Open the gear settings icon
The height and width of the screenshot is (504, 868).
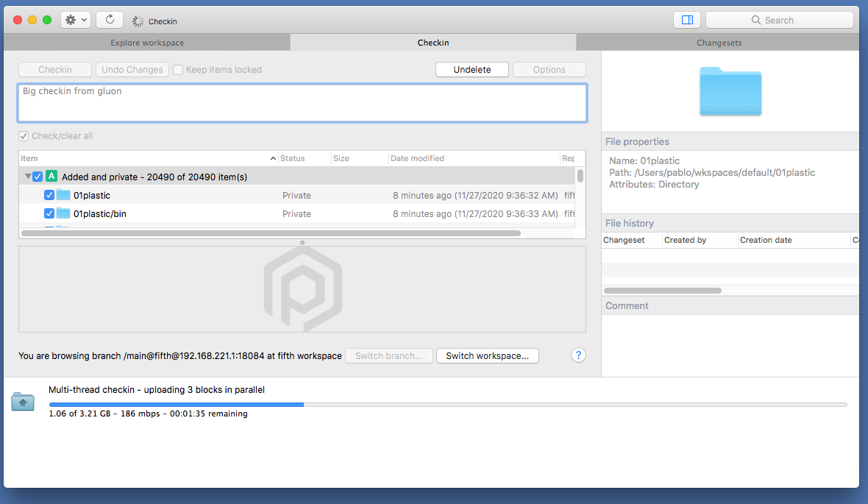[x=71, y=20]
